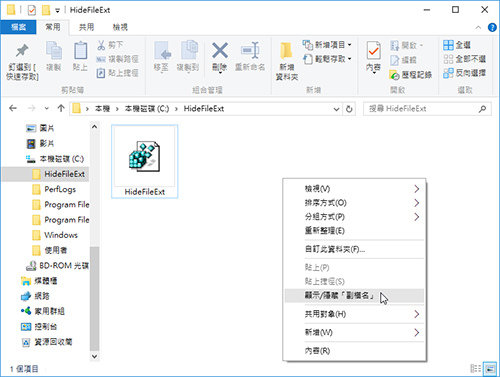Image resolution: width=500 pixels, height=377 pixels.
Task: Select 控制台 control panel
Action: click(x=39, y=327)
